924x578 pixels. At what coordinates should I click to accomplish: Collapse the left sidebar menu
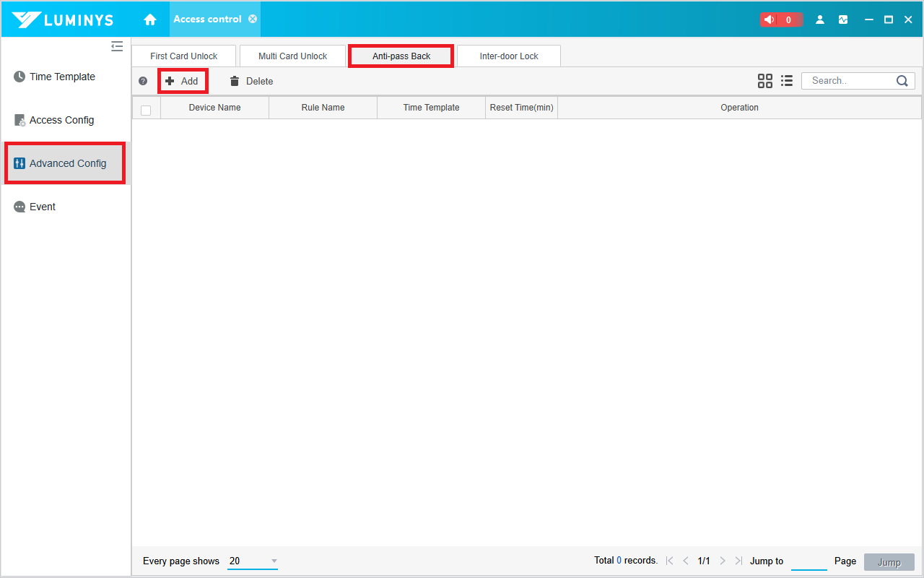117,46
